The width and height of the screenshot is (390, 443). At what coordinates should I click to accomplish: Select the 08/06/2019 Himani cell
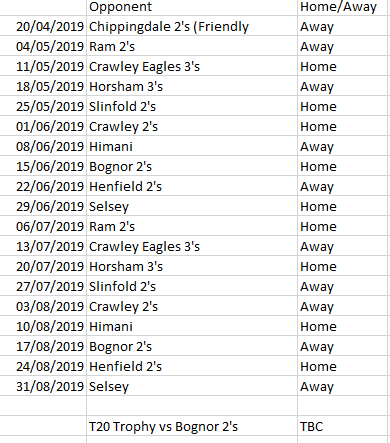tap(192, 146)
